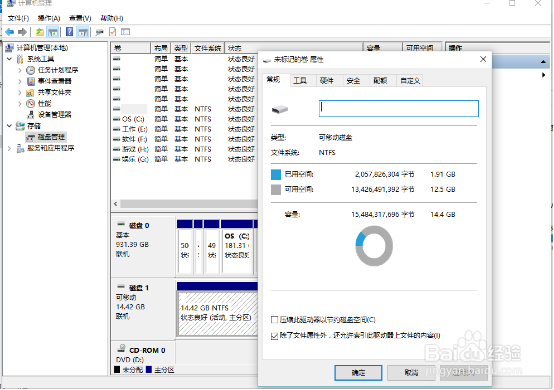This screenshot has height=390, width=554.
Task: Click the 服务和应用程序 icon in tree
Action: [20, 148]
